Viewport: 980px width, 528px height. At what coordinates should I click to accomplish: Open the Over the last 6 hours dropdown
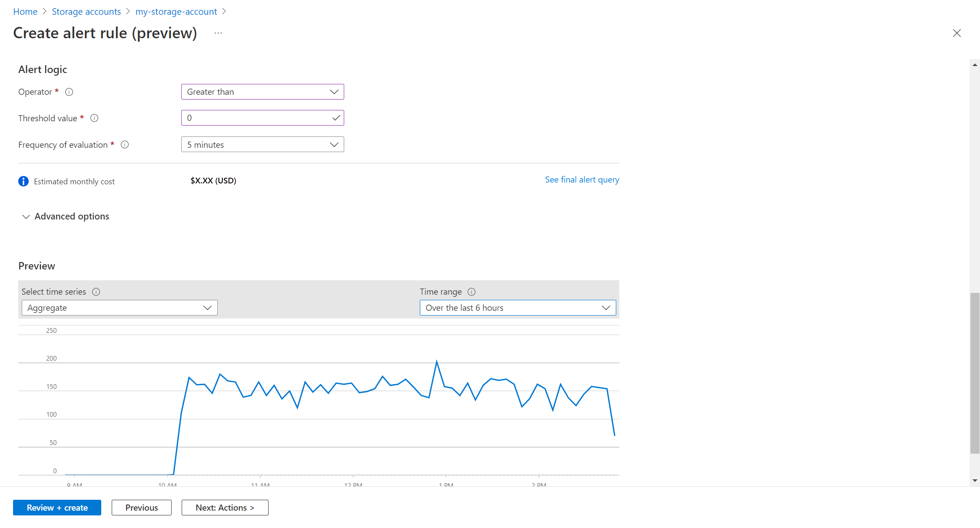[x=518, y=308]
